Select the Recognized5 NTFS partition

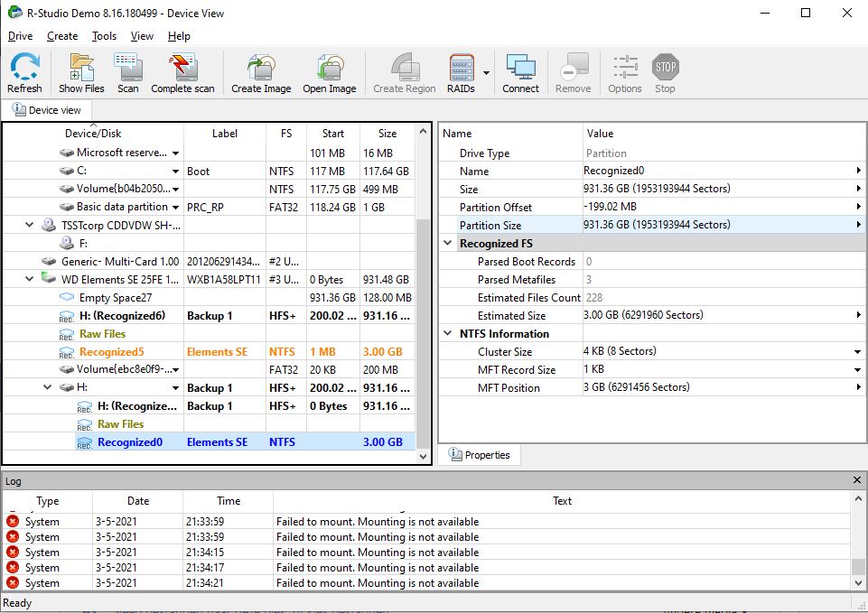coord(111,352)
